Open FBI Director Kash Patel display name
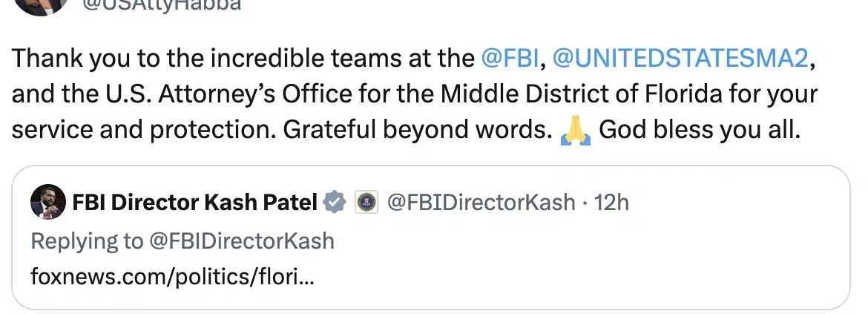Screen dimensions: 868x314 tap(195, 203)
